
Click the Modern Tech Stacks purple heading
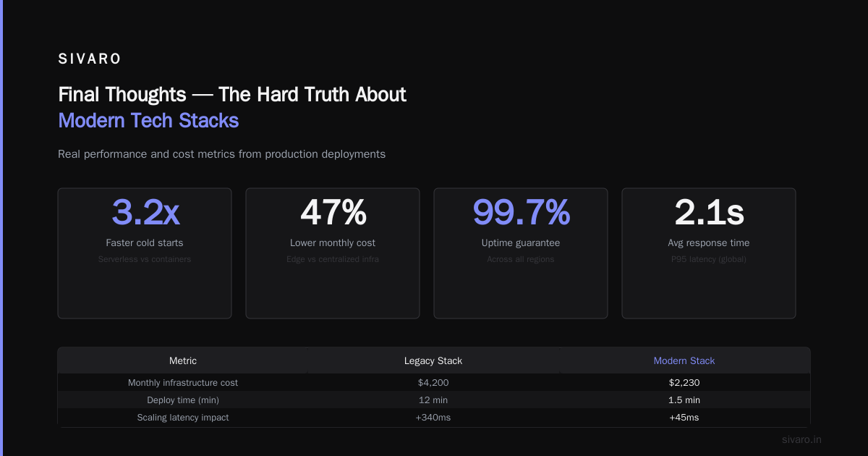(148, 120)
